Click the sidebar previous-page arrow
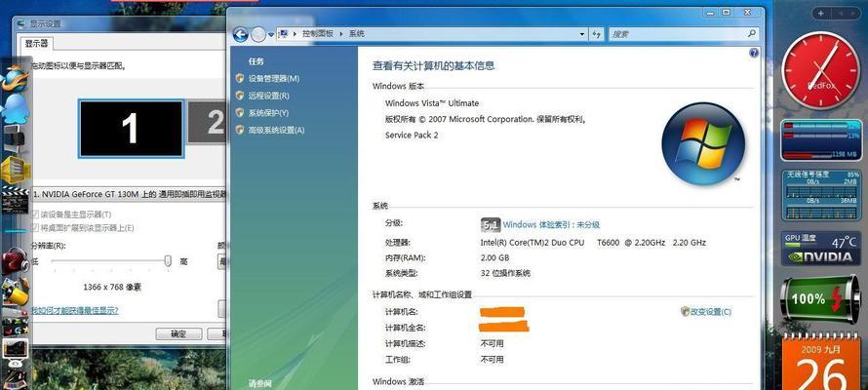This screenshot has width=868, height=390. [842, 14]
